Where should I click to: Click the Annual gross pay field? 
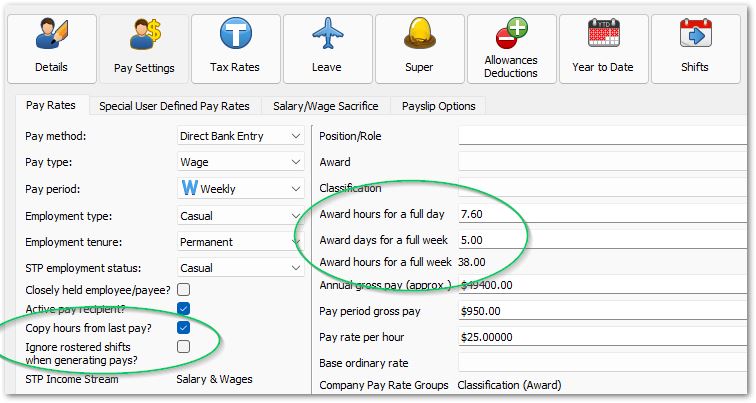tap(603, 285)
